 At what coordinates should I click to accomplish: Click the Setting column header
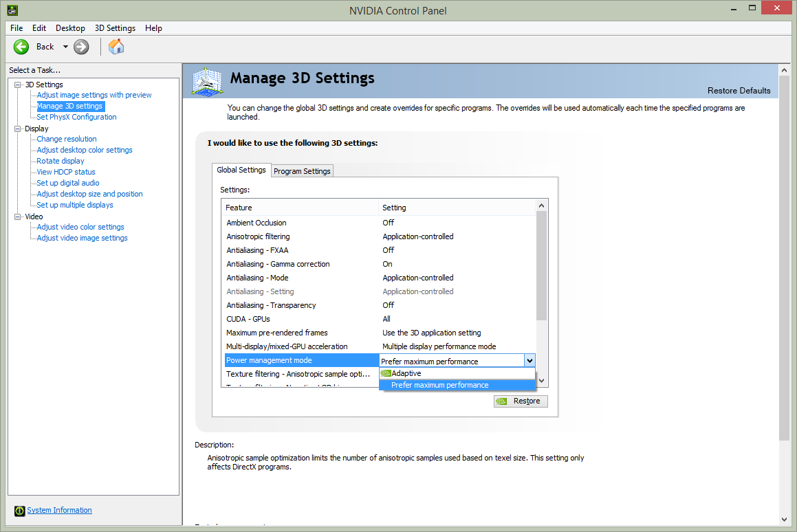pyautogui.click(x=457, y=208)
